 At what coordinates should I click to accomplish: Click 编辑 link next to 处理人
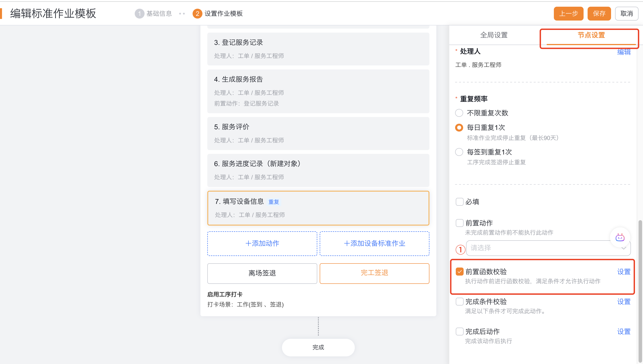[624, 52]
